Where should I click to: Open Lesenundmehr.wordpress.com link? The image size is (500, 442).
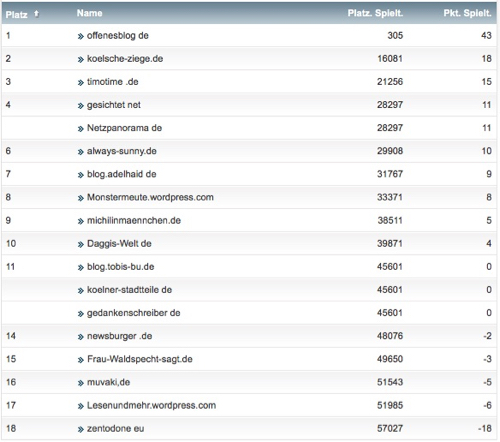[151, 405]
